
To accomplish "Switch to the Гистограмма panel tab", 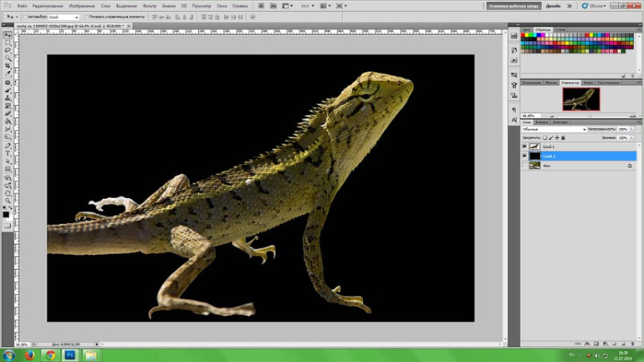I will click(609, 83).
